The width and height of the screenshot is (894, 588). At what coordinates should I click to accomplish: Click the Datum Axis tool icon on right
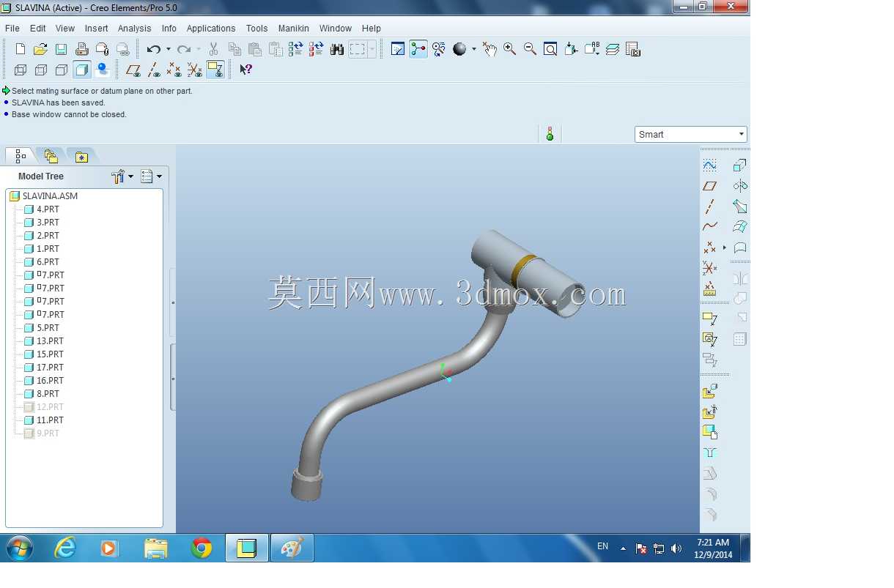(x=709, y=206)
